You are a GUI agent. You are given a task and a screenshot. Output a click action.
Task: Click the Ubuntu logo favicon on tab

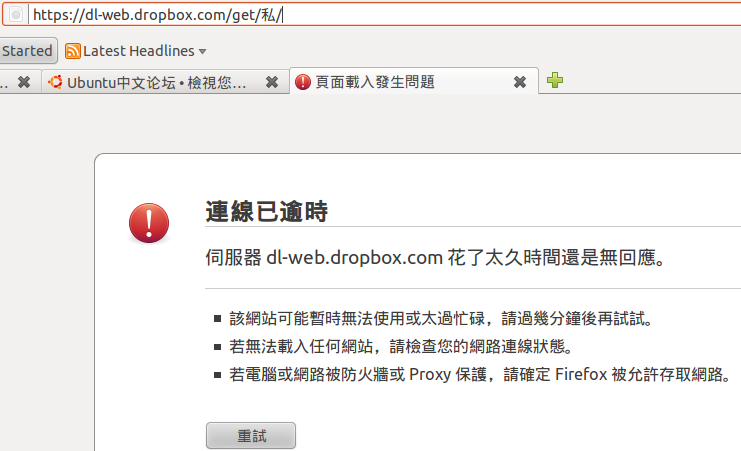[55, 82]
